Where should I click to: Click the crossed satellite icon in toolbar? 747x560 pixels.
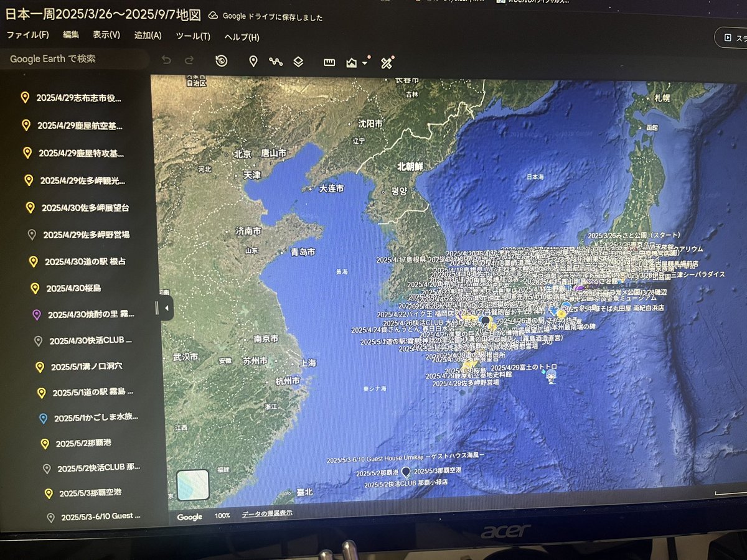pyautogui.click(x=387, y=62)
